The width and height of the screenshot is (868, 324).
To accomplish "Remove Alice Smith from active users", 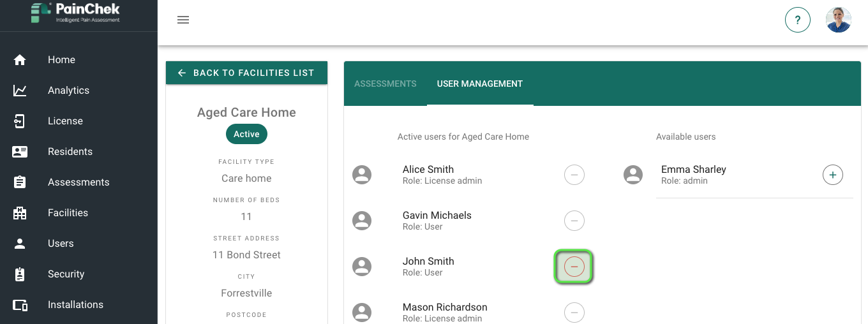I will coord(574,175).
